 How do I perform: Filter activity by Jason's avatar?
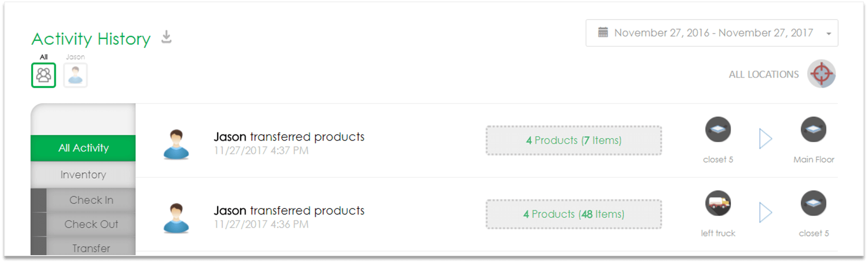point(75,75)
